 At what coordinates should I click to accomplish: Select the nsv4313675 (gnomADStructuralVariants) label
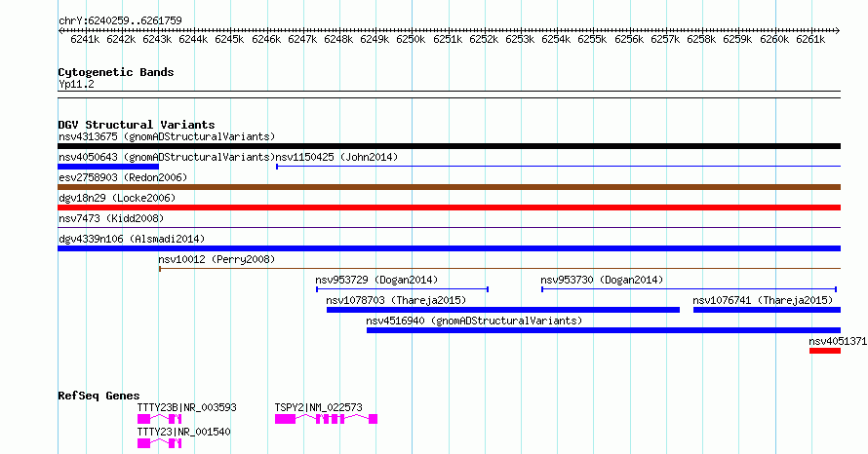tap(167, 136)
